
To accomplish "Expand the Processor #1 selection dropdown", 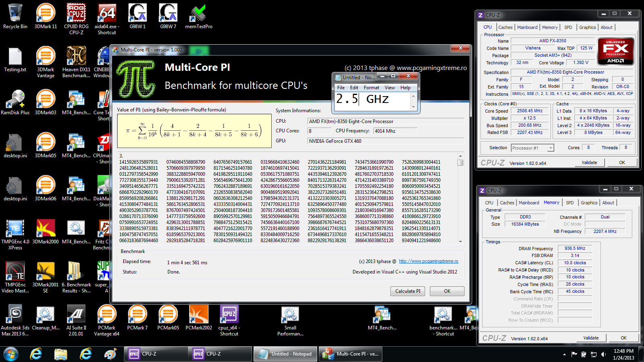I will [550, 148].
